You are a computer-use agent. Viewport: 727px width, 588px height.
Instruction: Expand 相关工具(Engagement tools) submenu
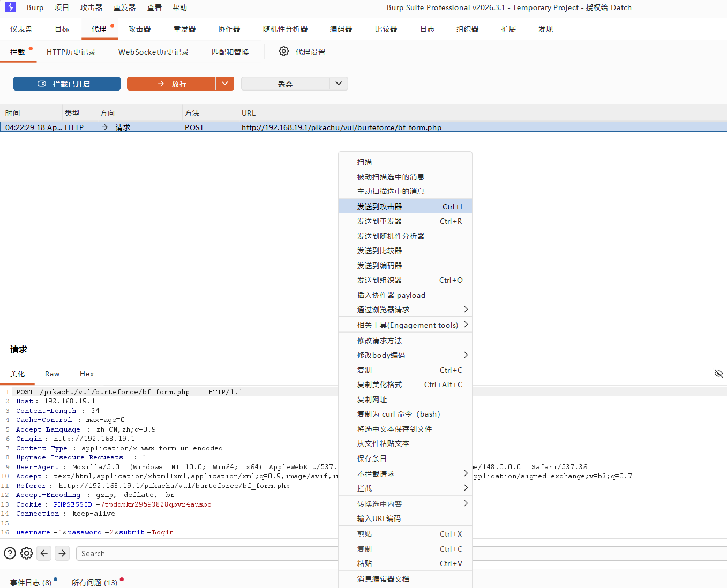405,325
